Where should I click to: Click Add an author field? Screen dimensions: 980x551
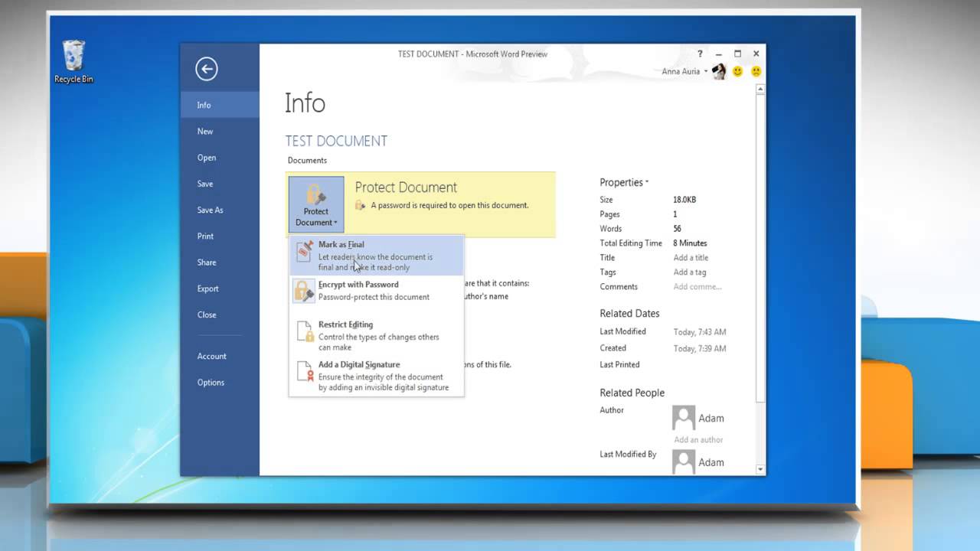pos(698,440)
